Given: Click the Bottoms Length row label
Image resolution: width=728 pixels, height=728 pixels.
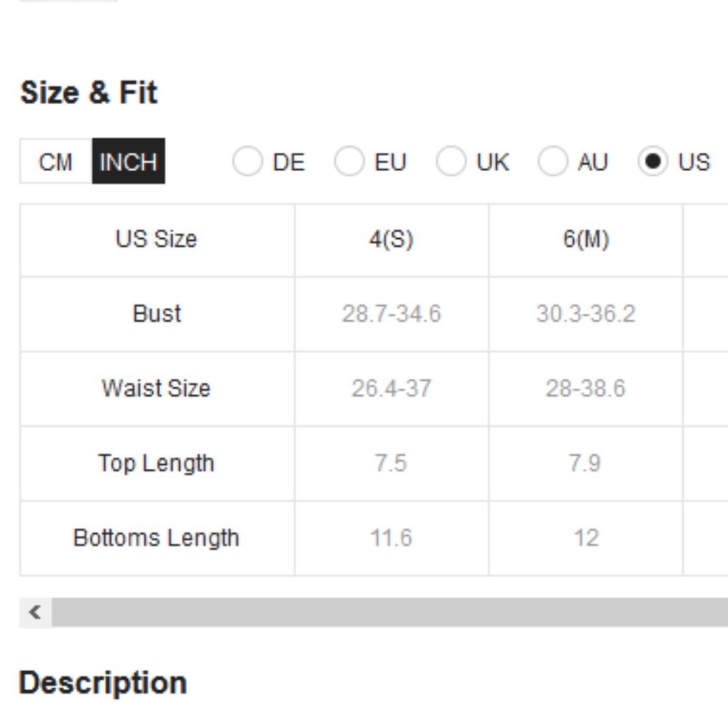Looking at the screenshot, I should click(157, 539).
